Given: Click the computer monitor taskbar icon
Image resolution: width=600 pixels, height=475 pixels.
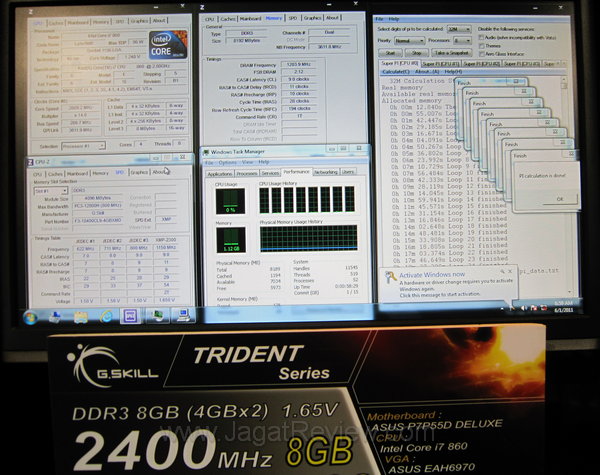Looking at the screenshot, I should [183, 315].
